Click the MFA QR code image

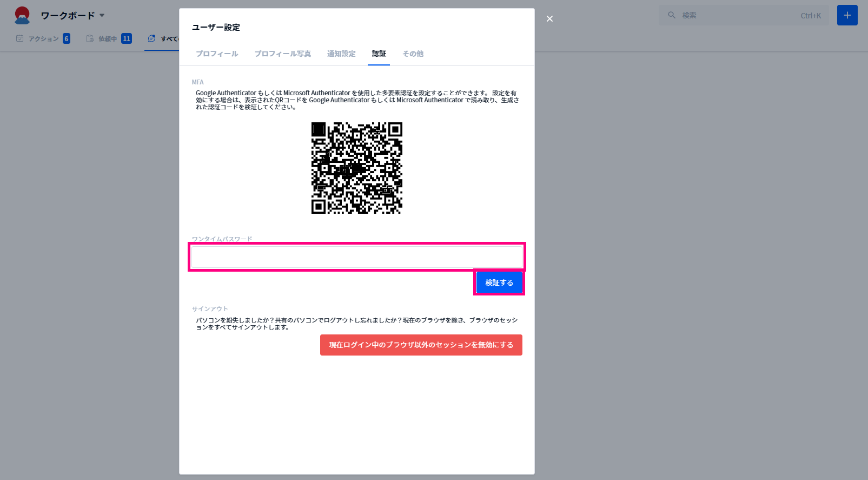[x=357, y=168]
